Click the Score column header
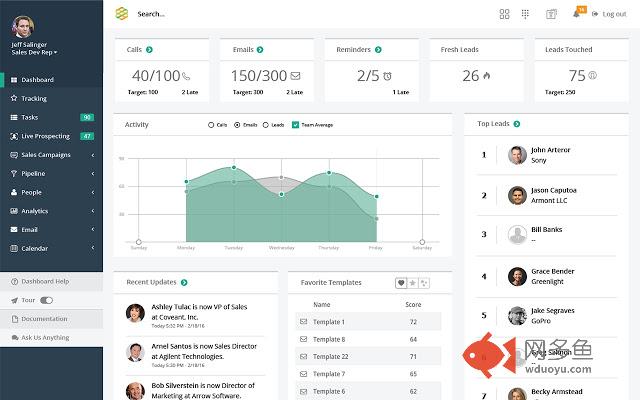This screenshot has height=400, width=640. [413, 305]
